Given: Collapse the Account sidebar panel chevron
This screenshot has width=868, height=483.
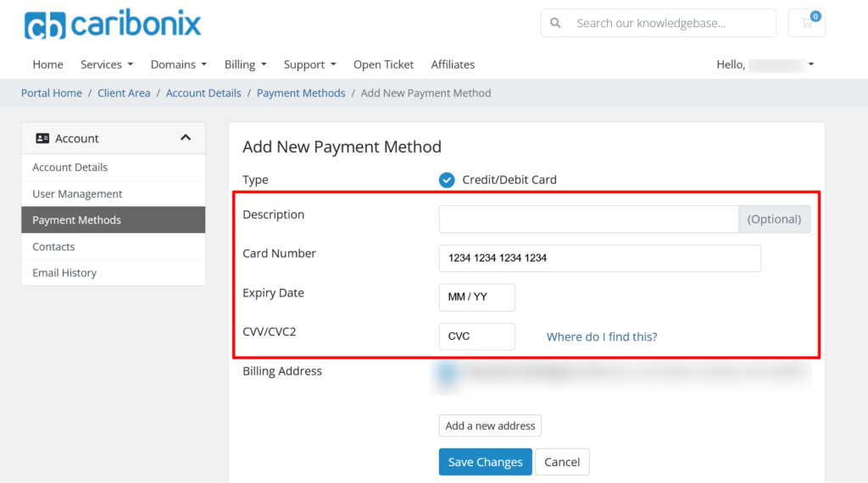Looking at the screenshot, I should click(x=186, y=138).
